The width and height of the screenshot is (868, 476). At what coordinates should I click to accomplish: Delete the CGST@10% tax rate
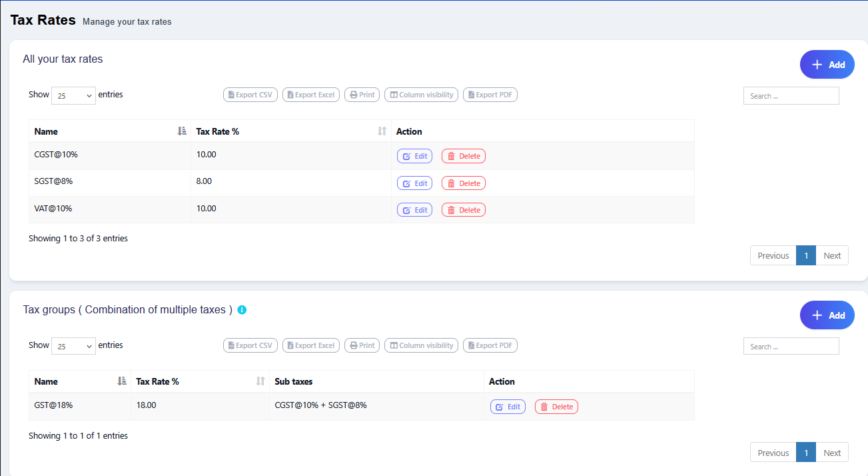464,156
